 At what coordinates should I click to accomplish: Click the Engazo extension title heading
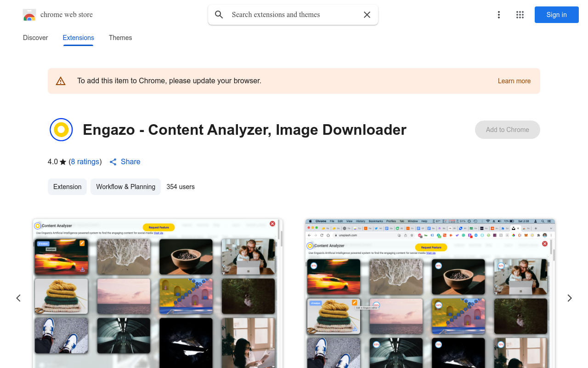(244, 130)
